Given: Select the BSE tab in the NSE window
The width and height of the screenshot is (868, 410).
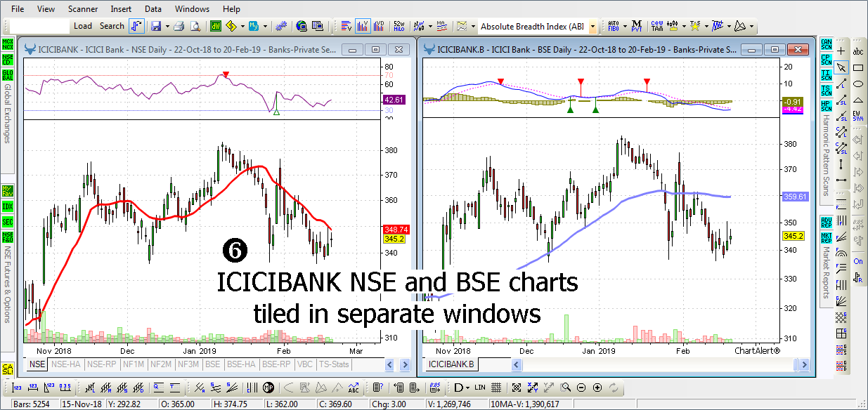Looking at the screenshot, I should 213,364.
